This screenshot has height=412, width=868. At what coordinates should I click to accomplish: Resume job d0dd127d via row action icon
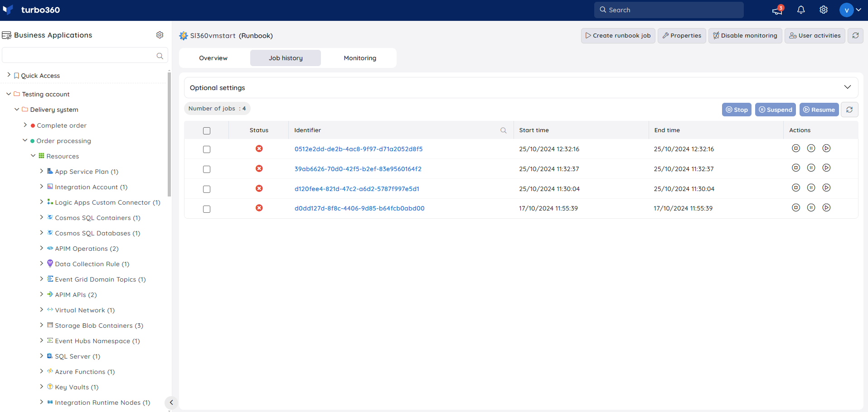pos(826,208)
